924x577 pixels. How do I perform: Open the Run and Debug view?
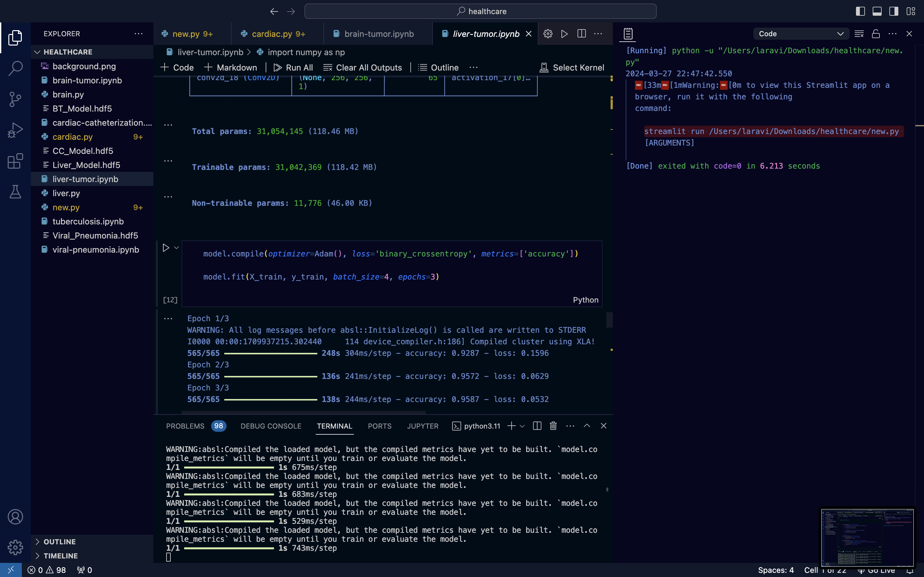click(15, 130)
